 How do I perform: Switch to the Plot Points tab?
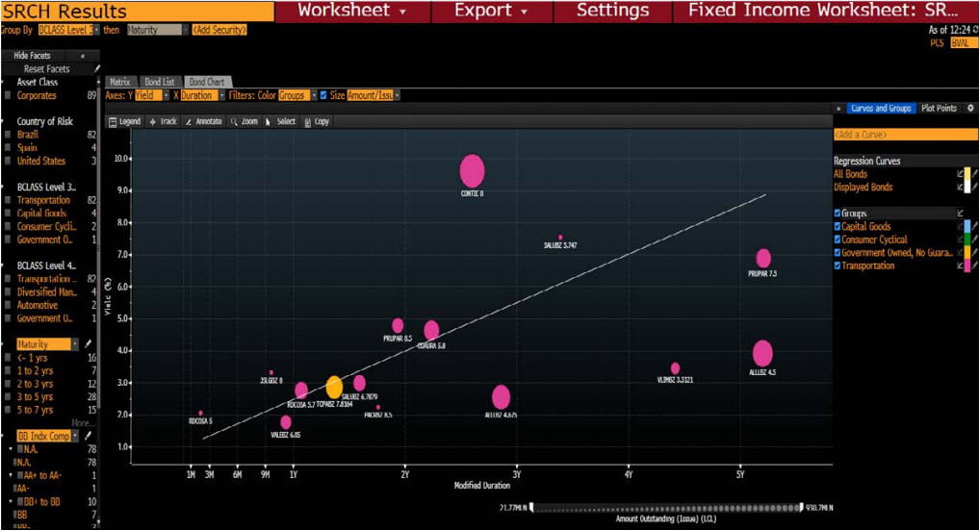(x=939, y=108)
